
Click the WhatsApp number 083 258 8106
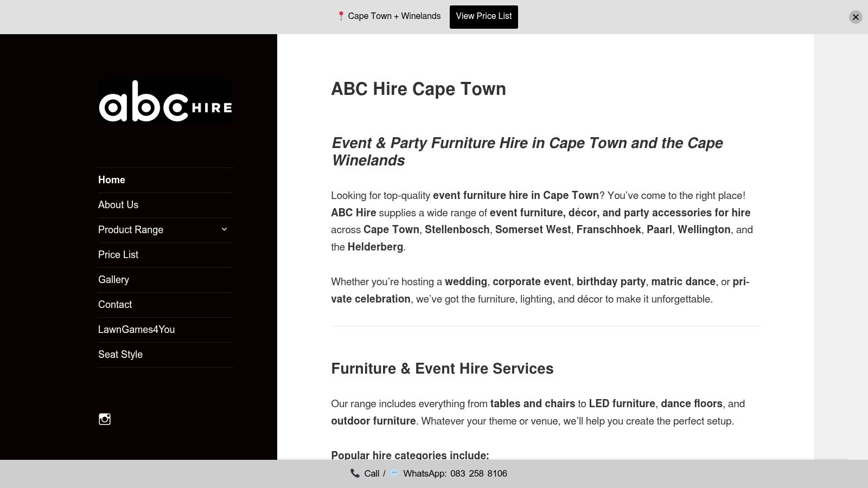coord(478,473)
